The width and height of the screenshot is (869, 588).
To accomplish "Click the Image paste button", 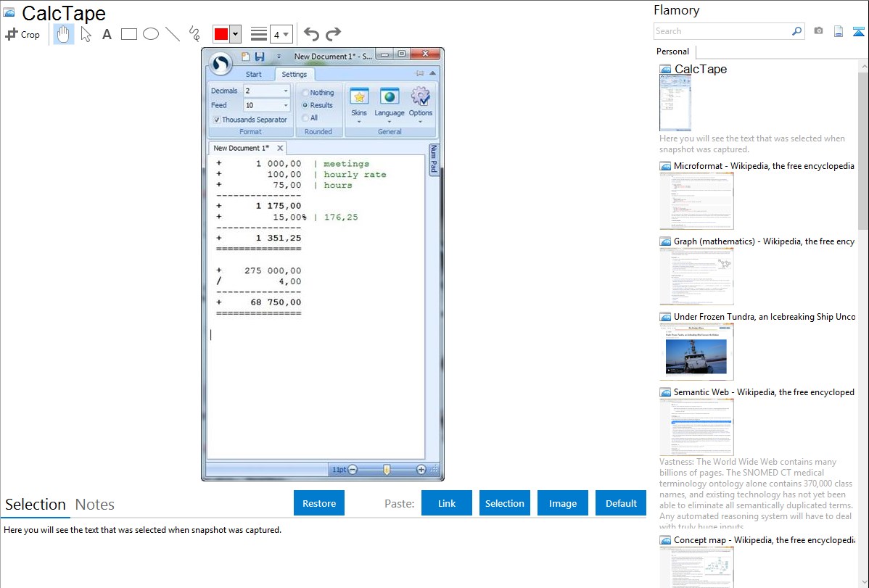I will coord(562,503).
